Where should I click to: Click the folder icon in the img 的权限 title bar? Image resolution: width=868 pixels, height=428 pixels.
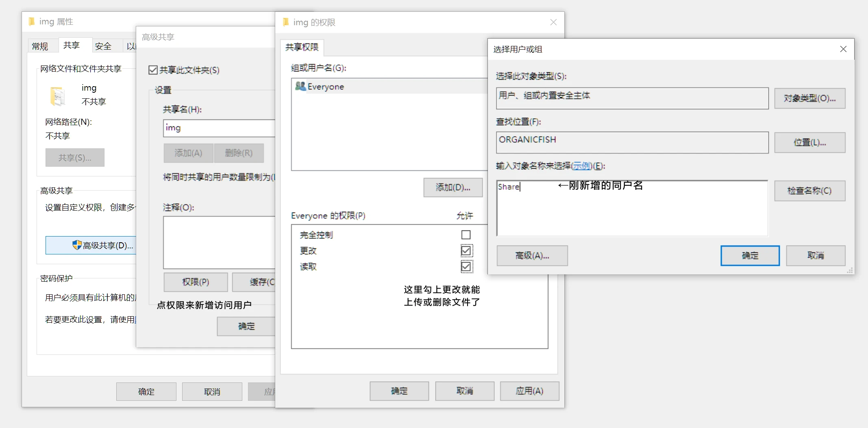click(286, 22)
